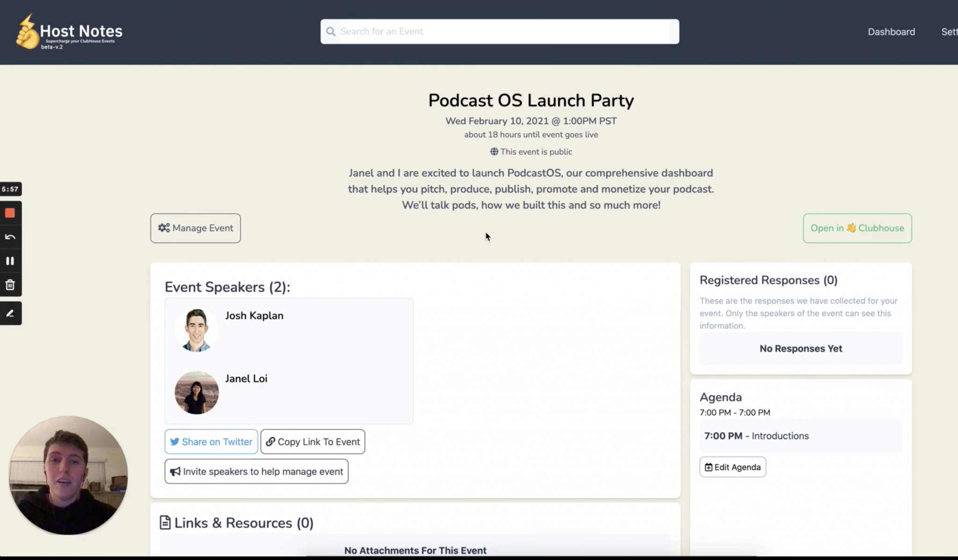Share the event on Twitter
This screenshot has width=958, height=560.
[211, 442]
